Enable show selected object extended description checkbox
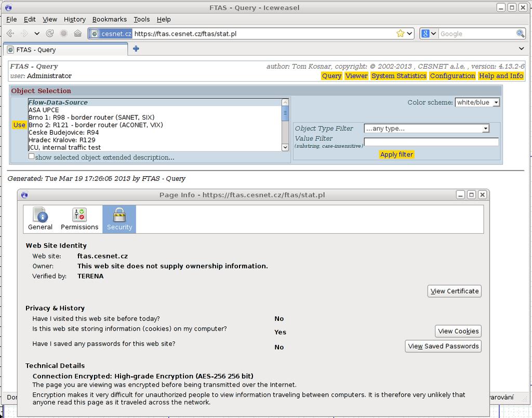This screenshot has width=532, height=418. pyautogui.click(x=32, y=156)
